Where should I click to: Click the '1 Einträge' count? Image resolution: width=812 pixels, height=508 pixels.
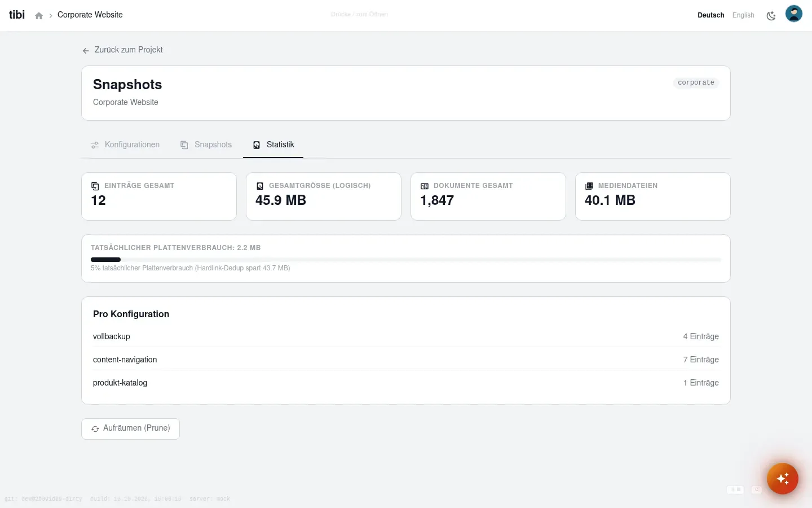click(x=701, y=383)
